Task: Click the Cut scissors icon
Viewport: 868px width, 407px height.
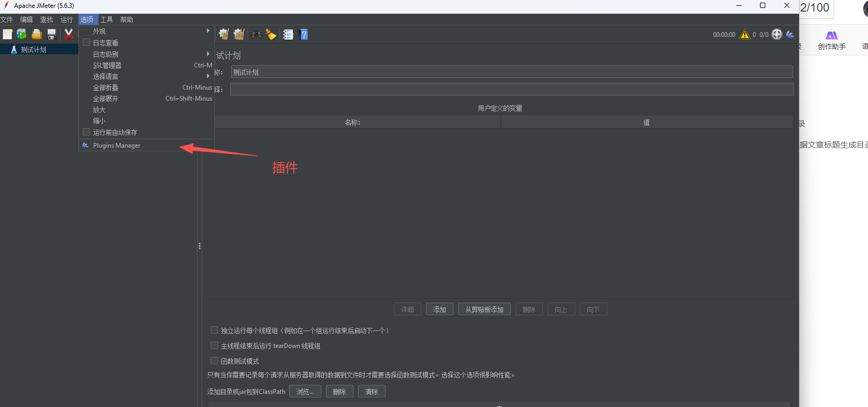Action: (68, 34)
